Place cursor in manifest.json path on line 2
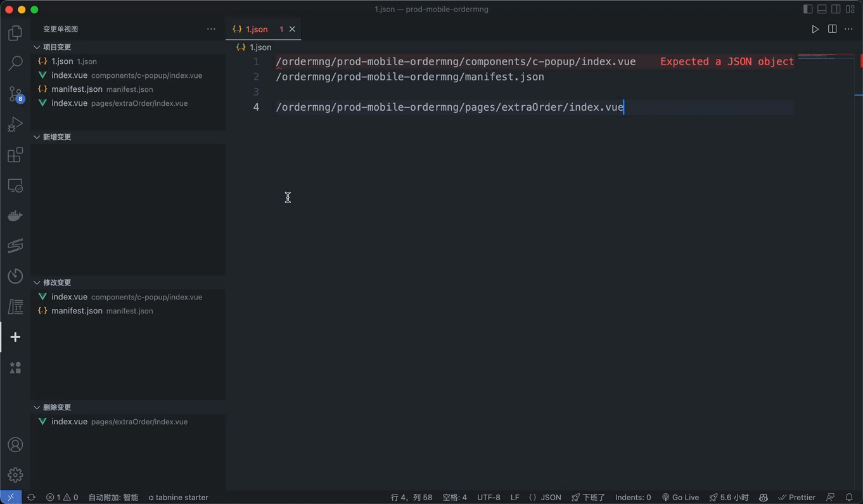The image size is (863, 504). point(410,77)
